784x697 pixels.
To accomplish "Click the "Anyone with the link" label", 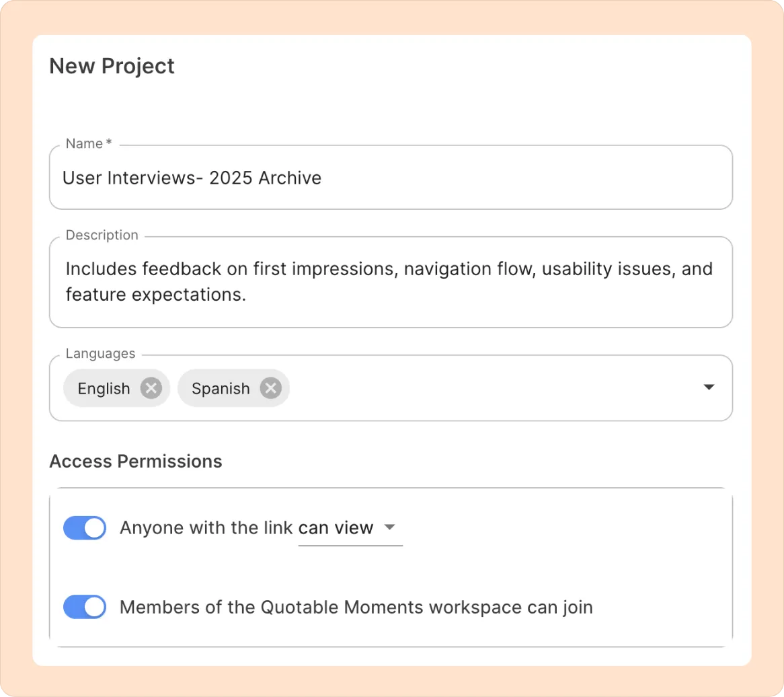I will tap(207, 528).
